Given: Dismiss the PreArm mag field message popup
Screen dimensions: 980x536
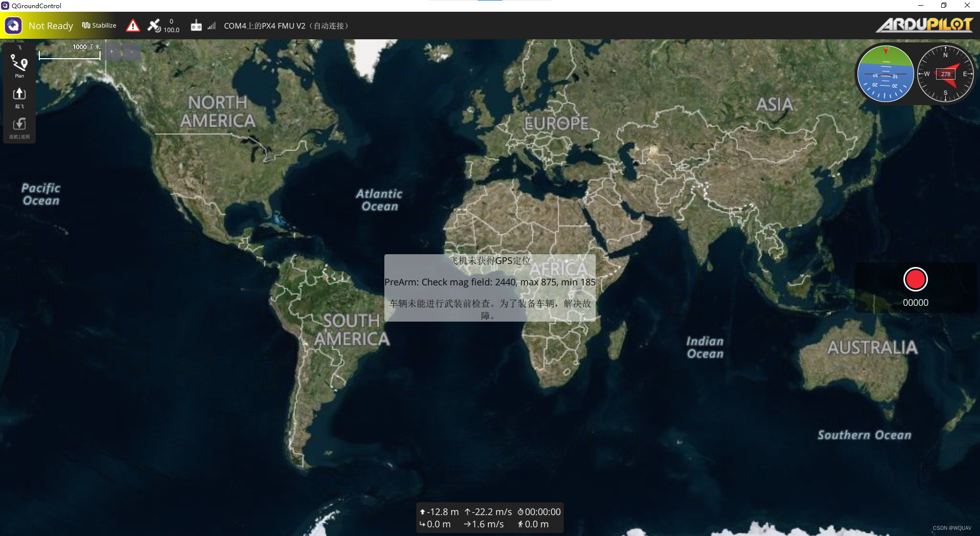Looking at the screenshot, I should (x=490, y=287).
